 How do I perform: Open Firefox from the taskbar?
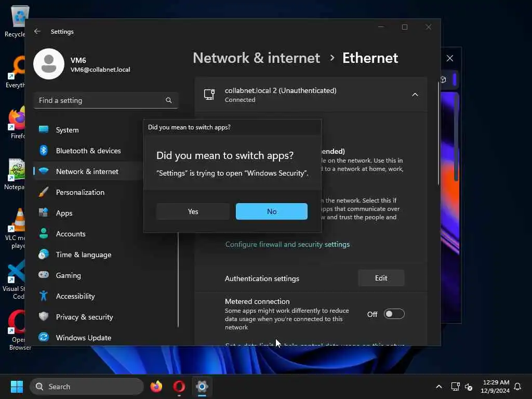point(156,387)
